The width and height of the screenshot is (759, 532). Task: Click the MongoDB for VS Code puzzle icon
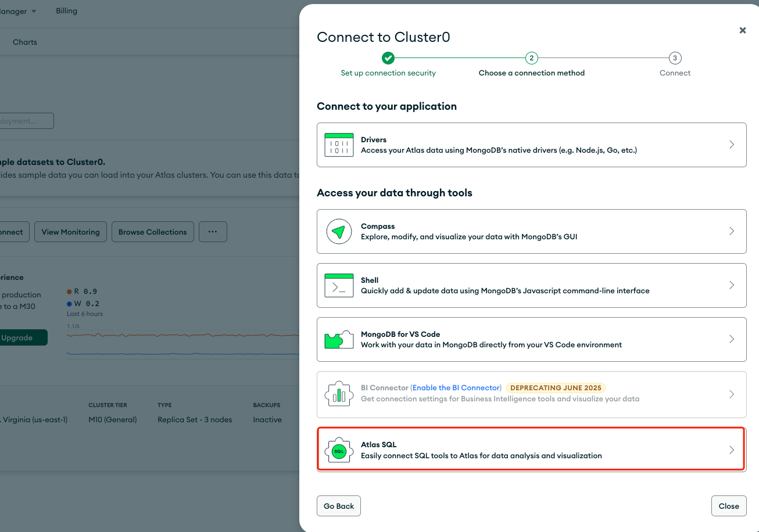tap(339, 339)
